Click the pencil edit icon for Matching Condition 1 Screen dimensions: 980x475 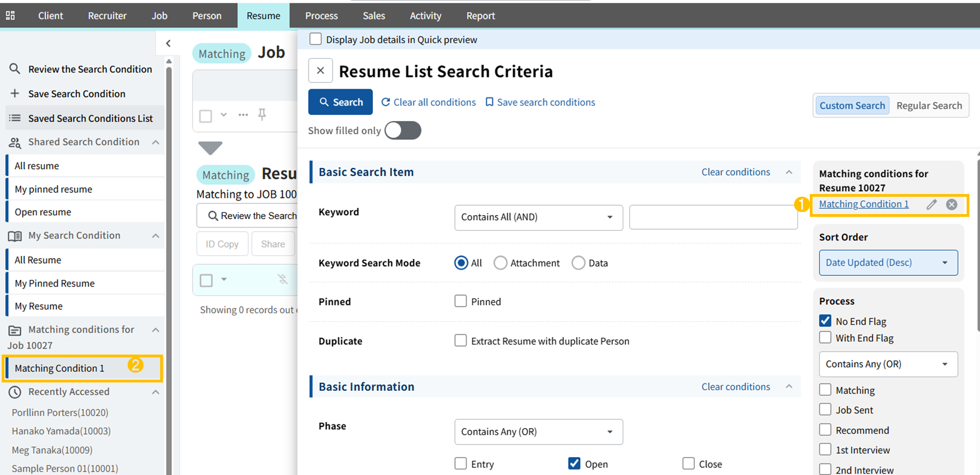coord(931,205)
